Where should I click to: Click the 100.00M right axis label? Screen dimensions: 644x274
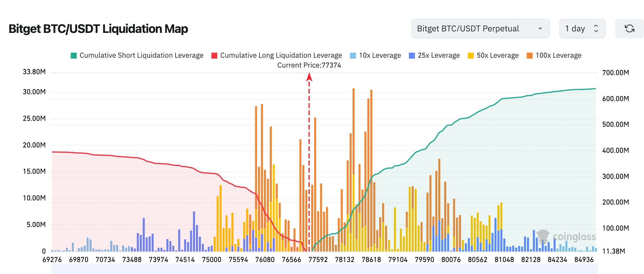[x=616, y=228]
